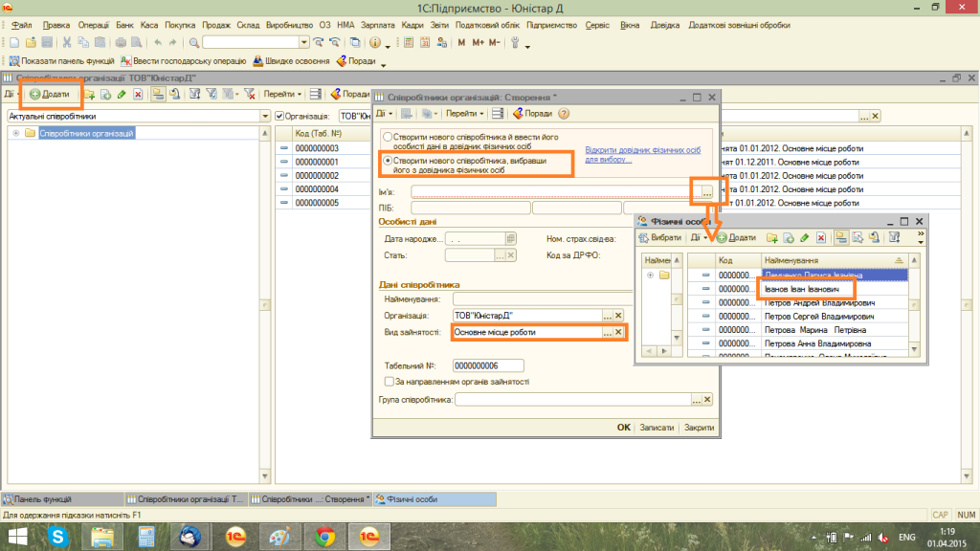Open Paint from the taskbar
The height and width of the screenshot is (551, 980).
pos(280,537)
